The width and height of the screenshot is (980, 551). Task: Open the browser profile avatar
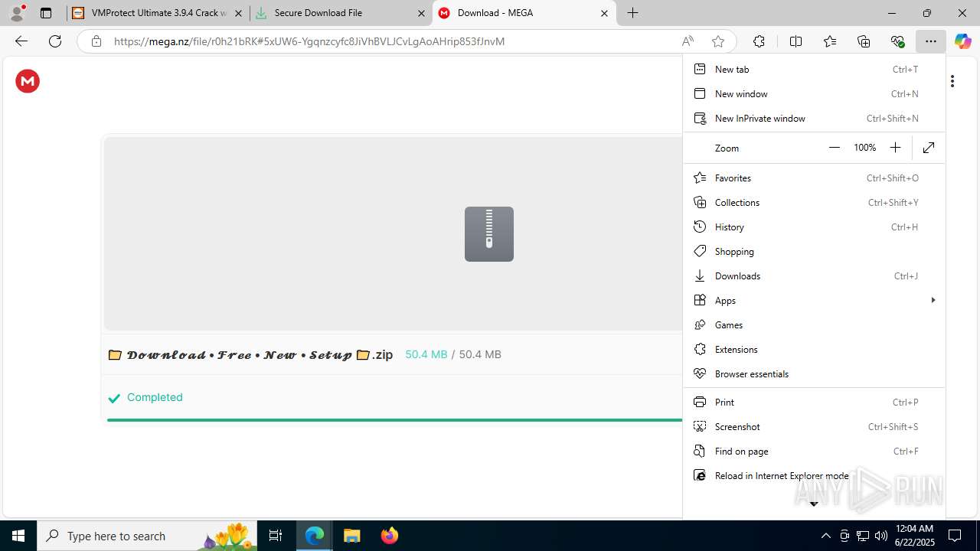pyautogui.click(x=17, y=13)
